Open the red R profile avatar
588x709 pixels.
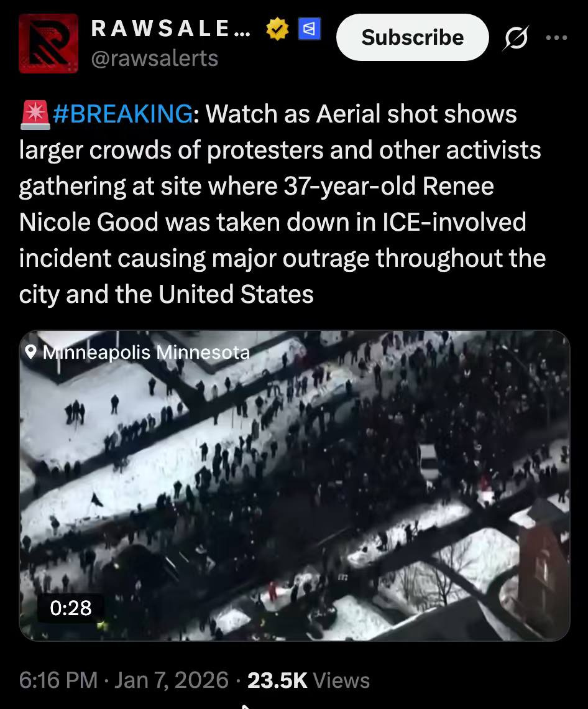48,44
